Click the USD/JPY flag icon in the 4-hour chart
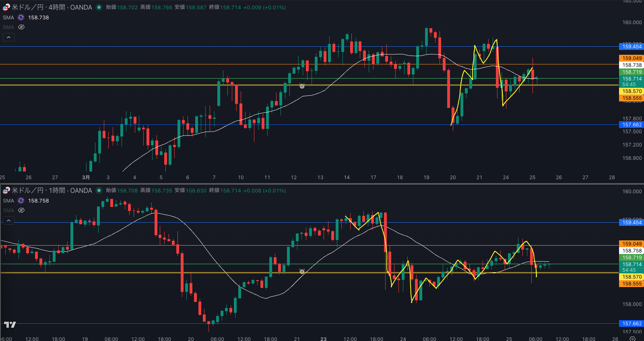The height and width of the screenshot is (341, 644). click(6, 7)
